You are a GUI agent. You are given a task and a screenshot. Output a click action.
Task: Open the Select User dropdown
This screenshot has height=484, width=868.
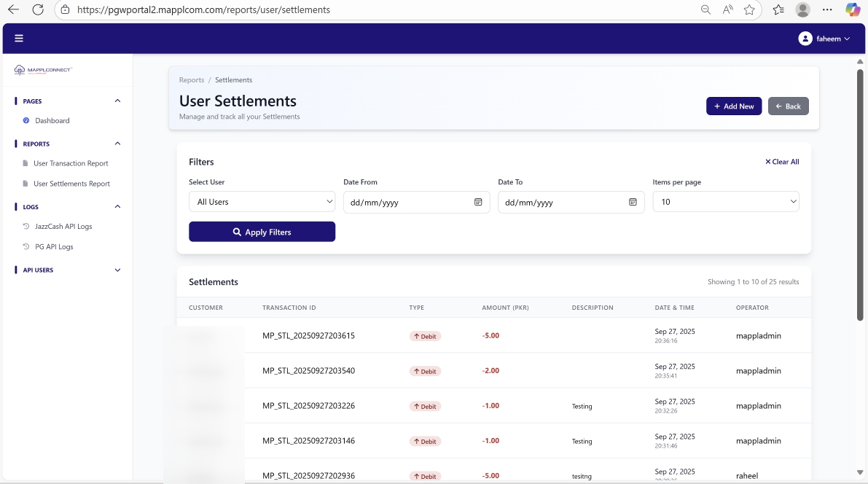(262, 202)
